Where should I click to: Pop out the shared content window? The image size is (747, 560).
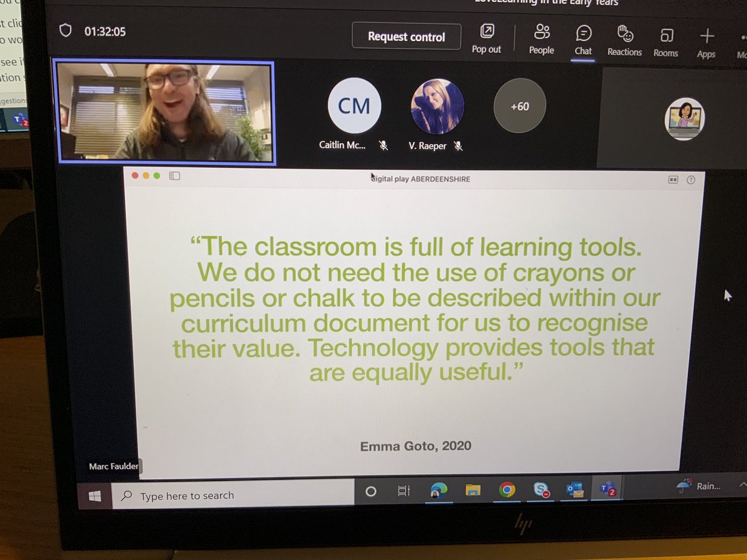pyautogui.click(x=486, y=39)
